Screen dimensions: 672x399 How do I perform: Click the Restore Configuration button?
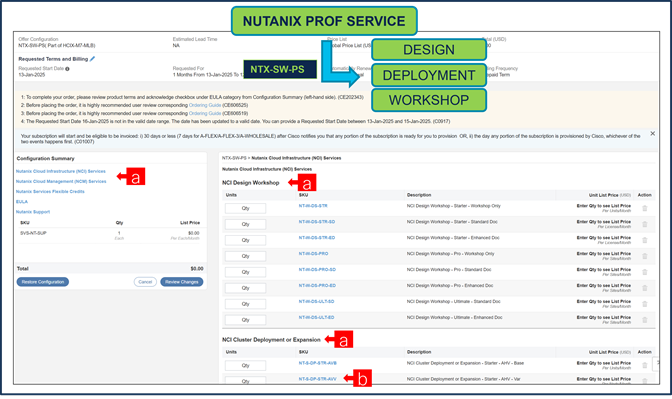(43, 282)
